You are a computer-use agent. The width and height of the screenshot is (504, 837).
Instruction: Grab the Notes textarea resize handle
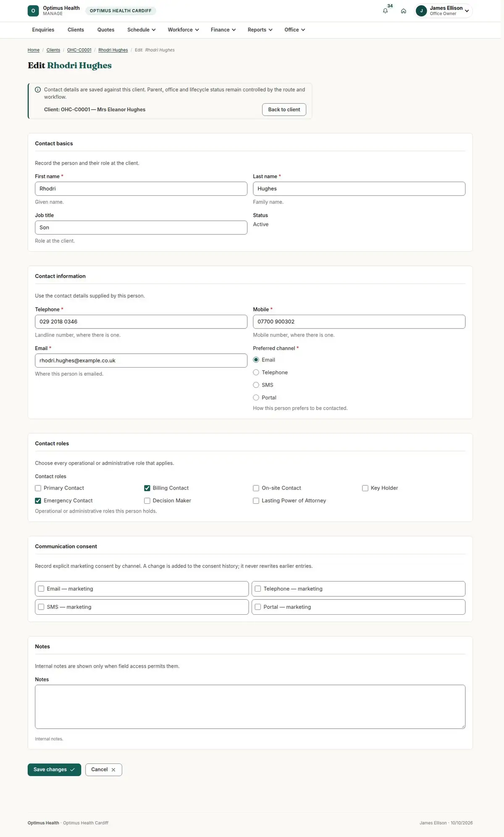tap(463, 726)
